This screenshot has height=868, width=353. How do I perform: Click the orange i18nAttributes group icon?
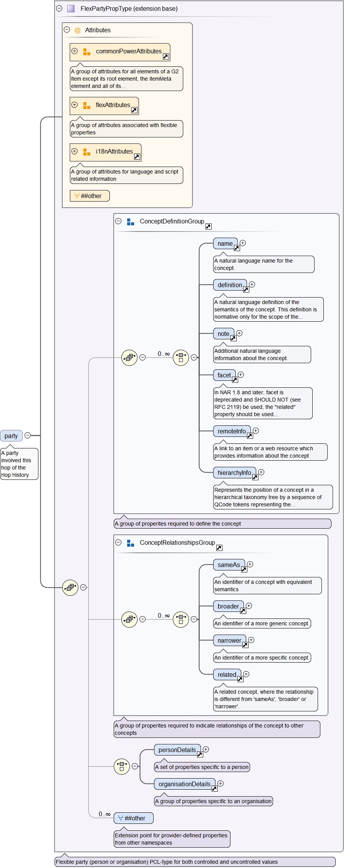(x=87, y=152)
